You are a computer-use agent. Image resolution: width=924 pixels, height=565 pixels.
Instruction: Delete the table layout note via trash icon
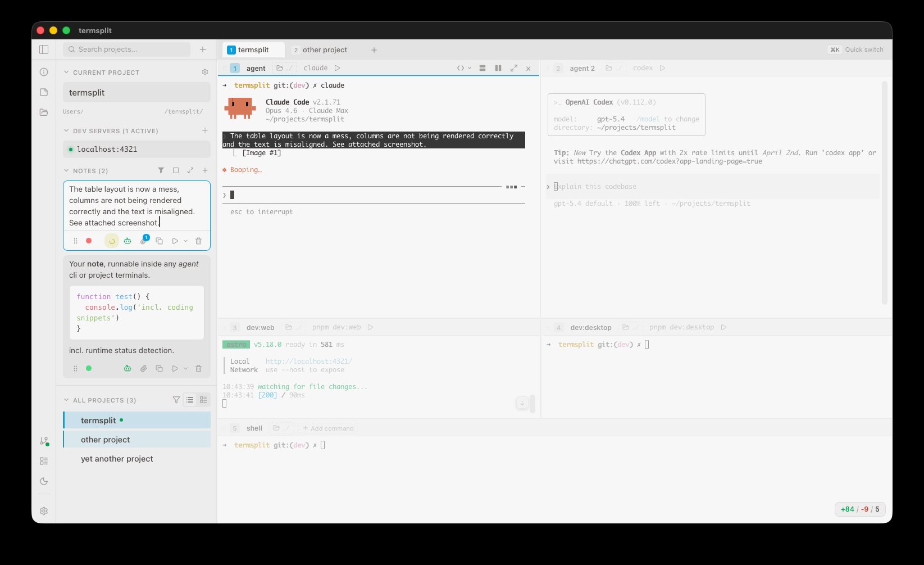(x=198, y=241)
